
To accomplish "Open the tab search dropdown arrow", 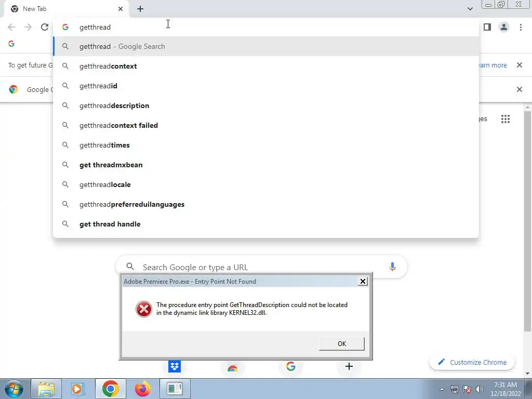I will point(470,9).
